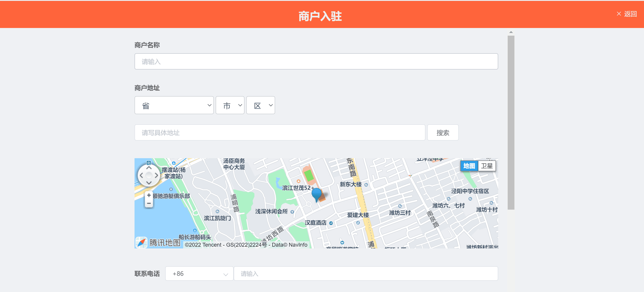Viewport: 644px width, 292px height.
Task: Switch map to 卫星 satellite view
Action: [486, 166]
